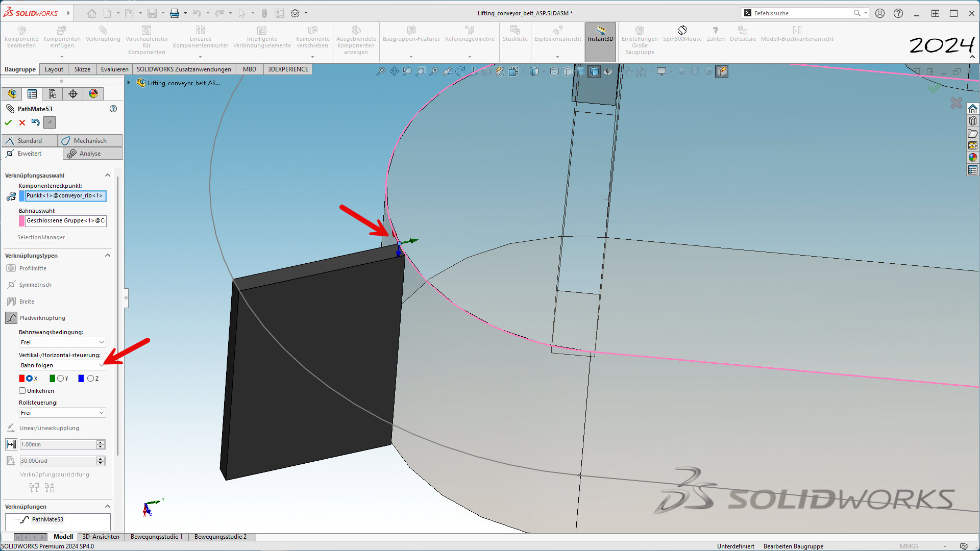Open the Layout ribbon tab
980x551 pixels.
[54, 69]
